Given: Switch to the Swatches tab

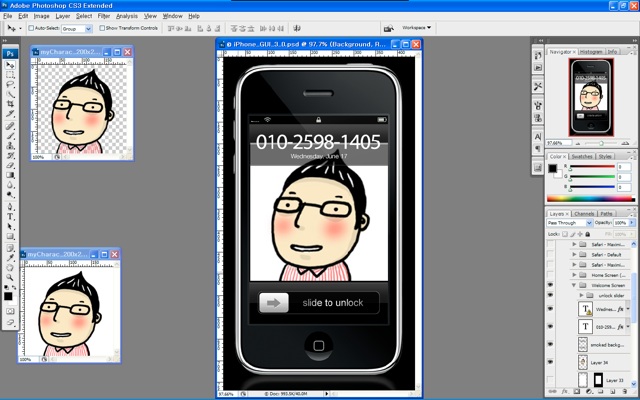Looking at the screenshot, I should [582, 156].
